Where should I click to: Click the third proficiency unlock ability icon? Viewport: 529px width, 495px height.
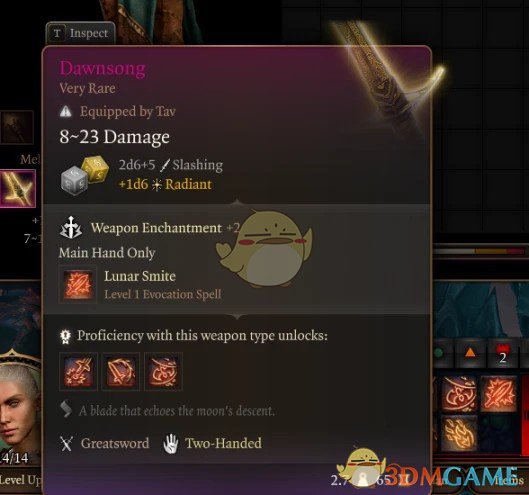point(163,372)
